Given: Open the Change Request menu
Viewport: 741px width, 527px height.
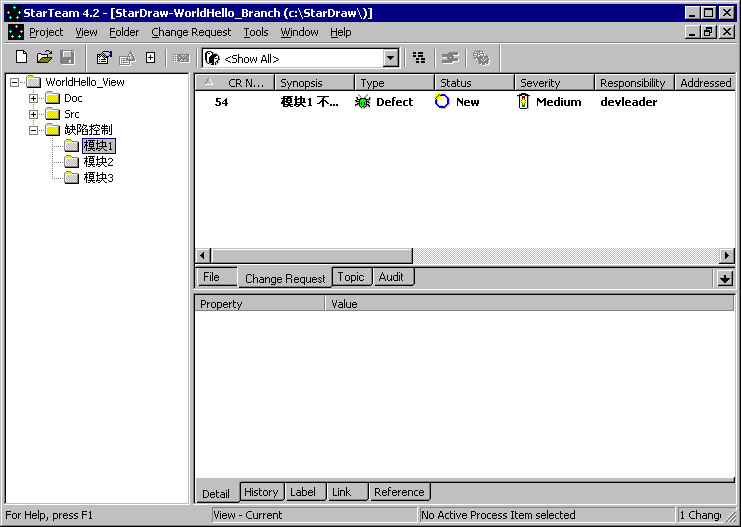Looking at the screenshot, I should [191, 32].
